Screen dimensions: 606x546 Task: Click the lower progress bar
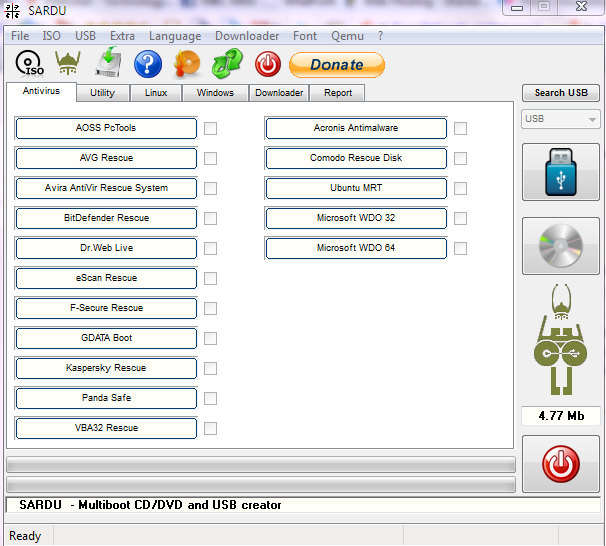[x=261, y=484]
